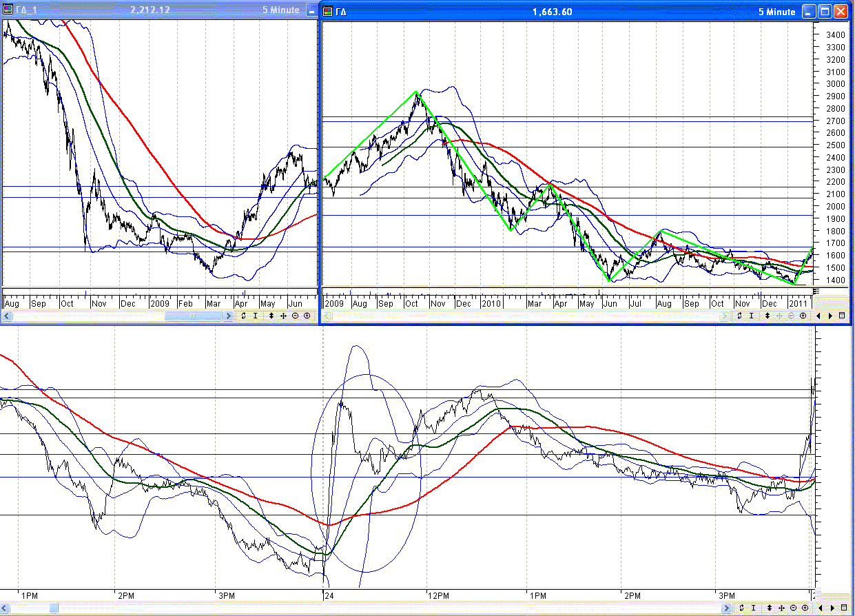Image resolution: width=855 pixels, height=616 pixels.
Task: Zoom in with plus icon in bottom chart
Action: [803, 608]
